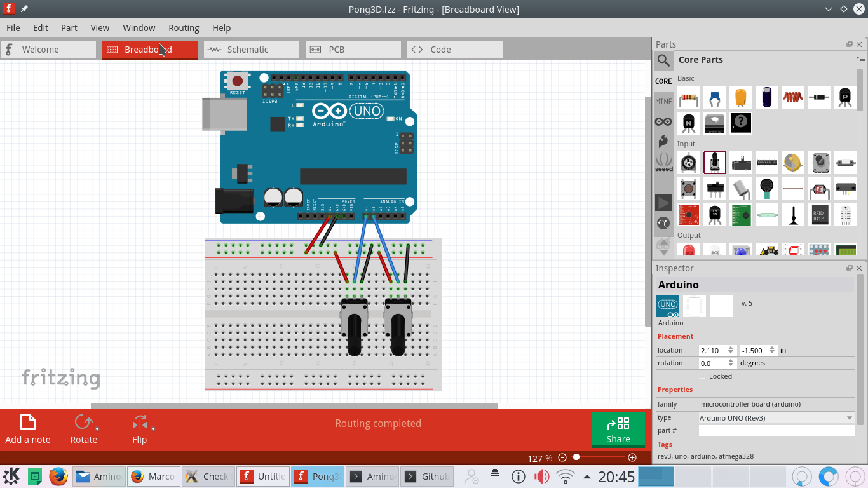Select the red inductor coil part
Screen dimensions: 868x488
pyautogui.click(x=793, y=97)
